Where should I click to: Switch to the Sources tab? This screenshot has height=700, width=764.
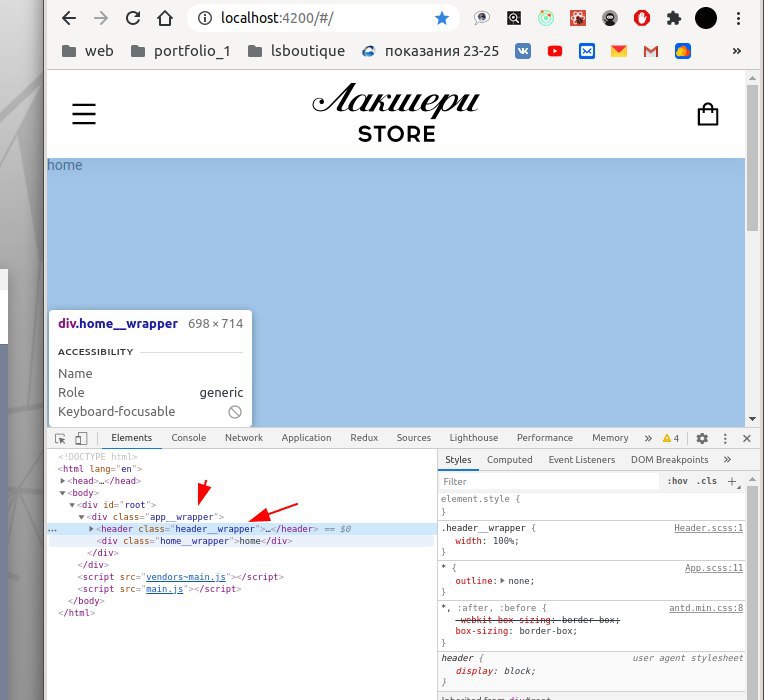(414, 437)
